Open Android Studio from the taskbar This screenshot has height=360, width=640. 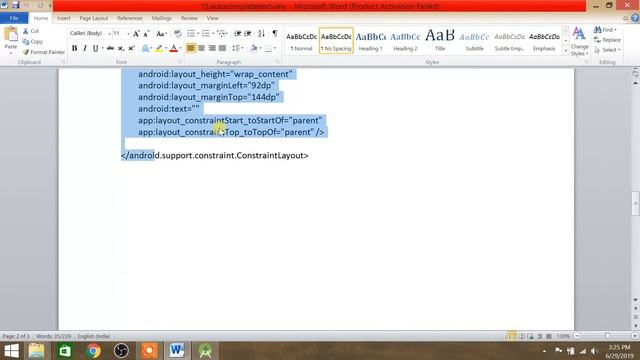click(x=205, y=351)
